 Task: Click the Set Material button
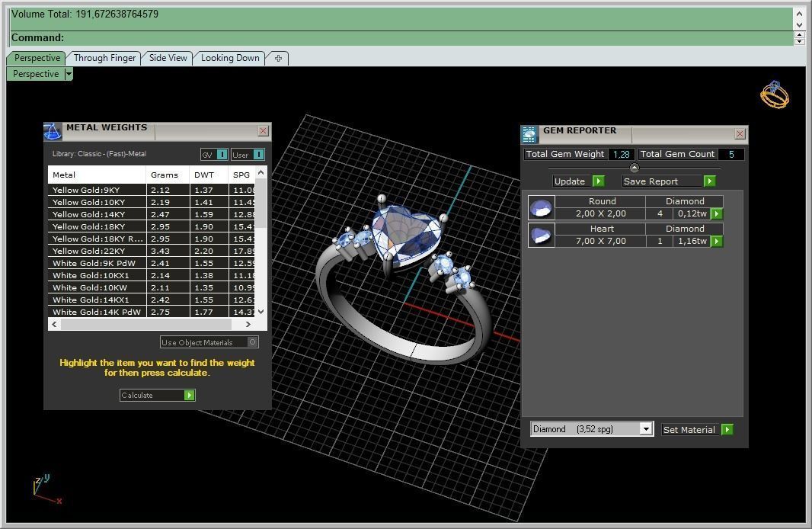point(697,429)
